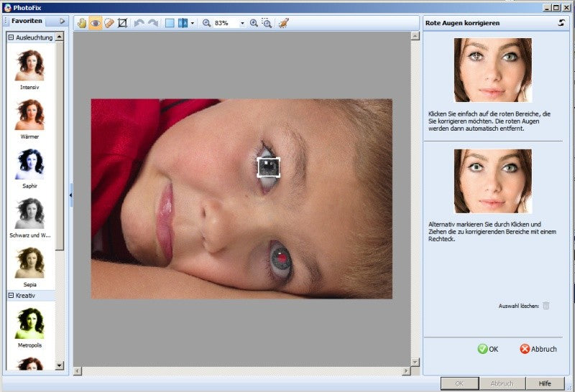Open the view mode dropdown arrow
The image size is (575, 392).
(x=193, y=23)
